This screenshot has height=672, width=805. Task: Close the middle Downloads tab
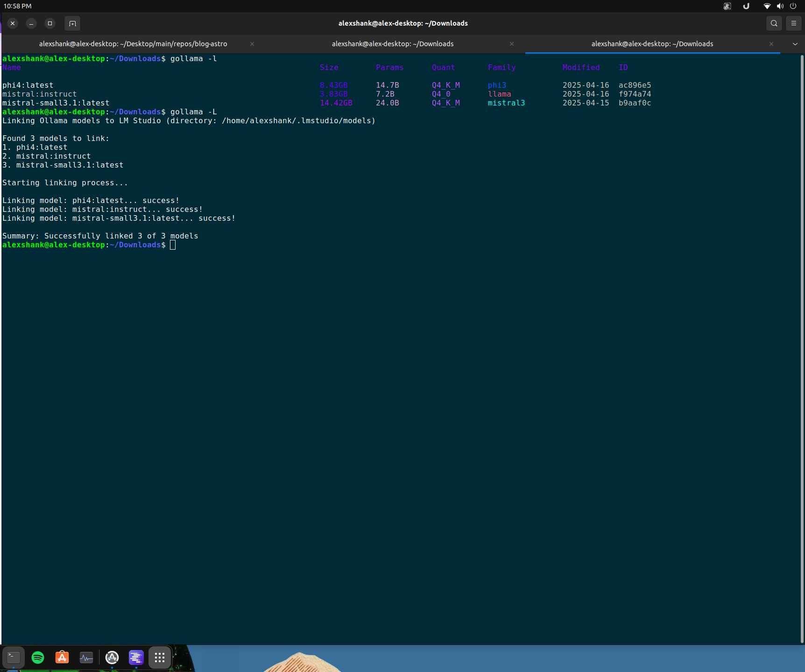tap(512, 43)
